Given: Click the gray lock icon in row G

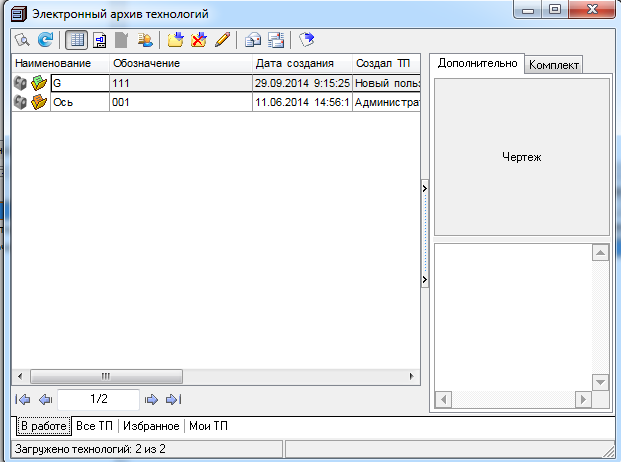Looking at the screenshot, I should 20,83.
